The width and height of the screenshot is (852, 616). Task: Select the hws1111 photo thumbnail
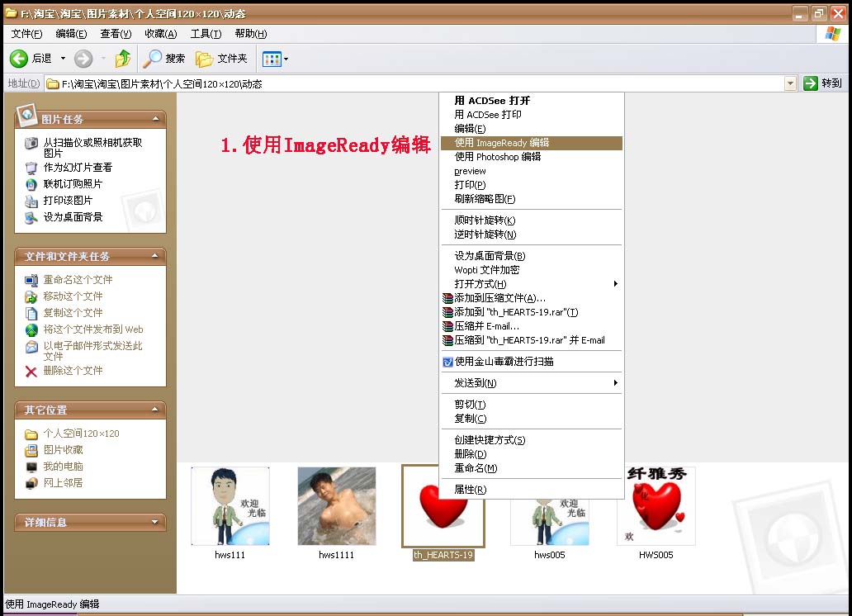[x=336, y=506]
